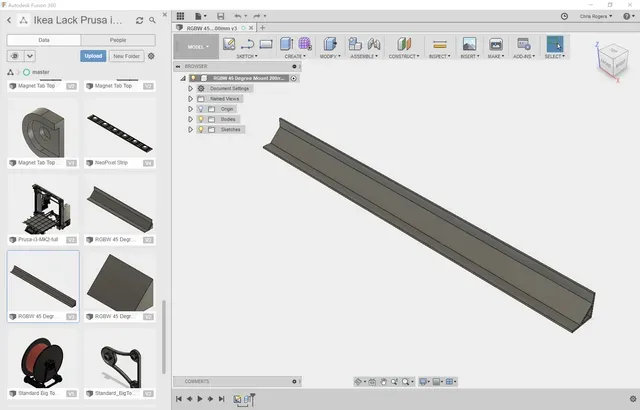Viewport: 640px width, 410px height.
Task: Expand the Document Settings node
Action: pos(191,89)
